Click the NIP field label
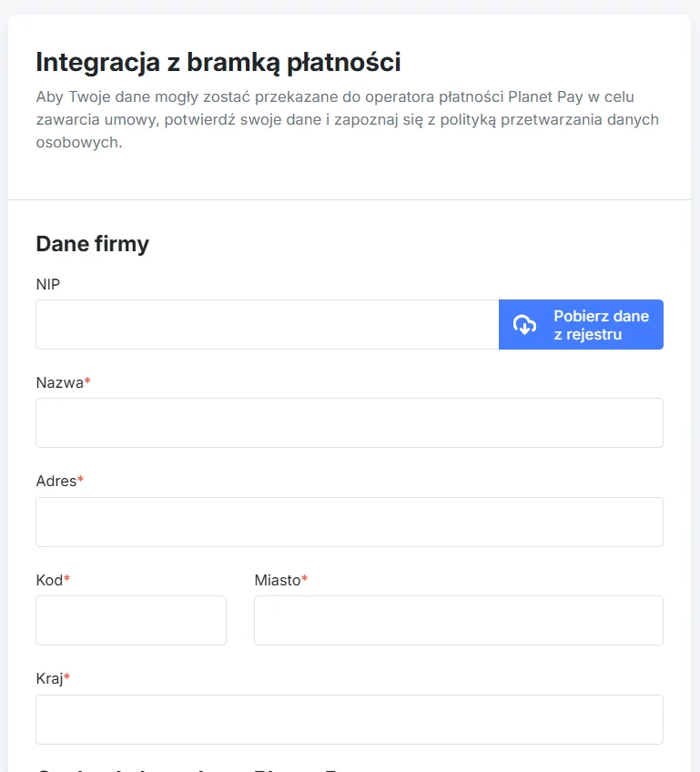Screen dimensions: 700x772 (47, 284)
